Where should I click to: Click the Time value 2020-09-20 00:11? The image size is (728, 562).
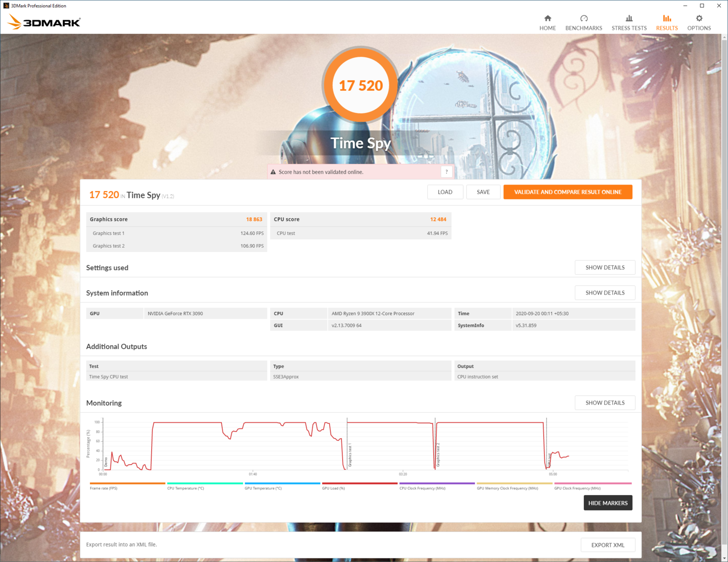[542, 314]
